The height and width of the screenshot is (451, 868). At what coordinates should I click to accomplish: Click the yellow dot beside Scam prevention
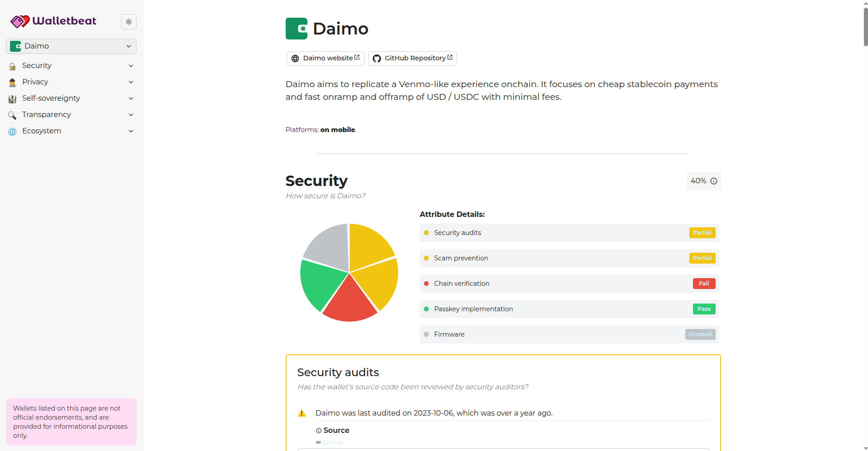coord(426,258)
